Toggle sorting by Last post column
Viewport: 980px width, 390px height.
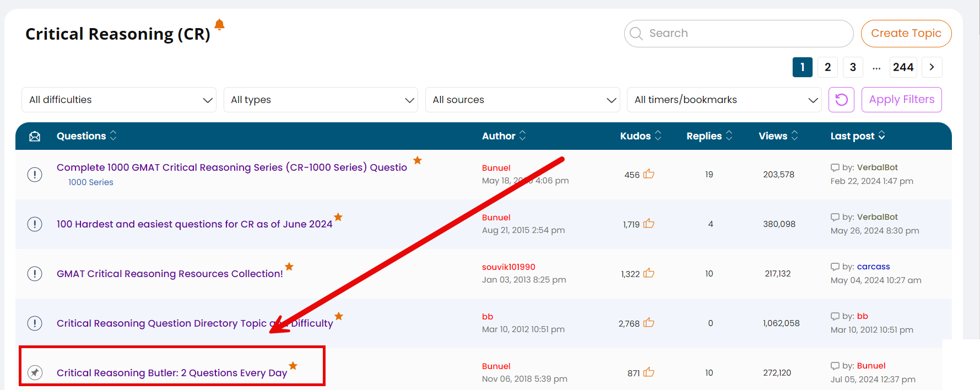click(857, 136)
